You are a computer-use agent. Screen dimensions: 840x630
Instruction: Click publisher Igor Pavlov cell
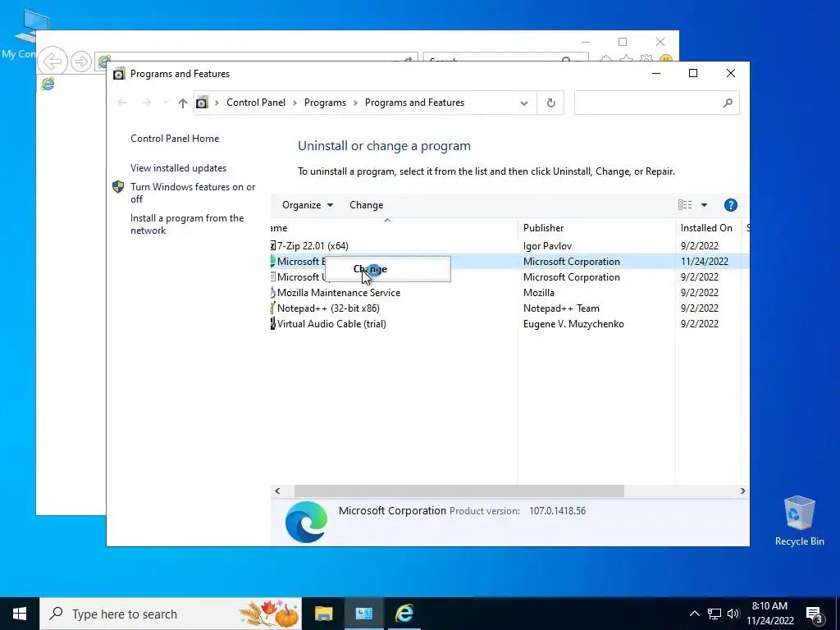547,246
